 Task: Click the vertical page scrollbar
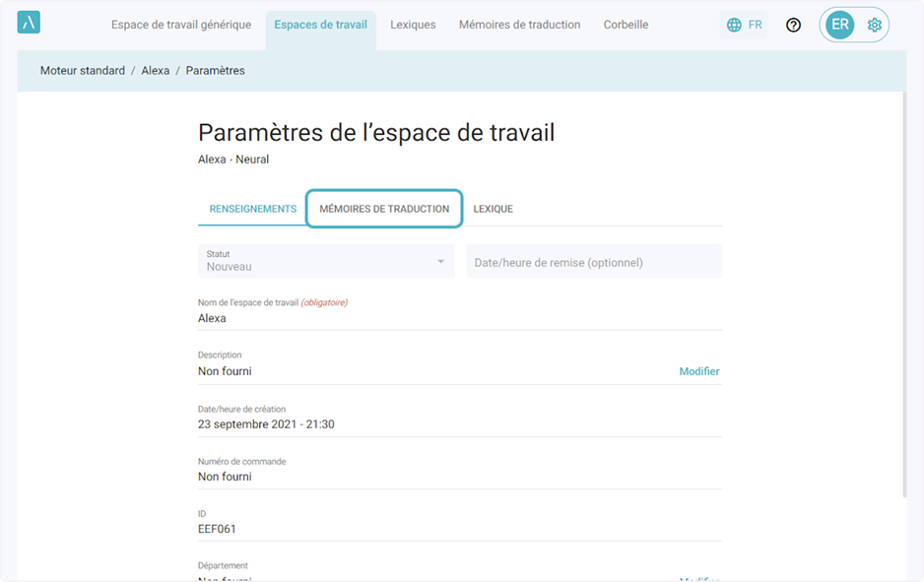[904, 295]
